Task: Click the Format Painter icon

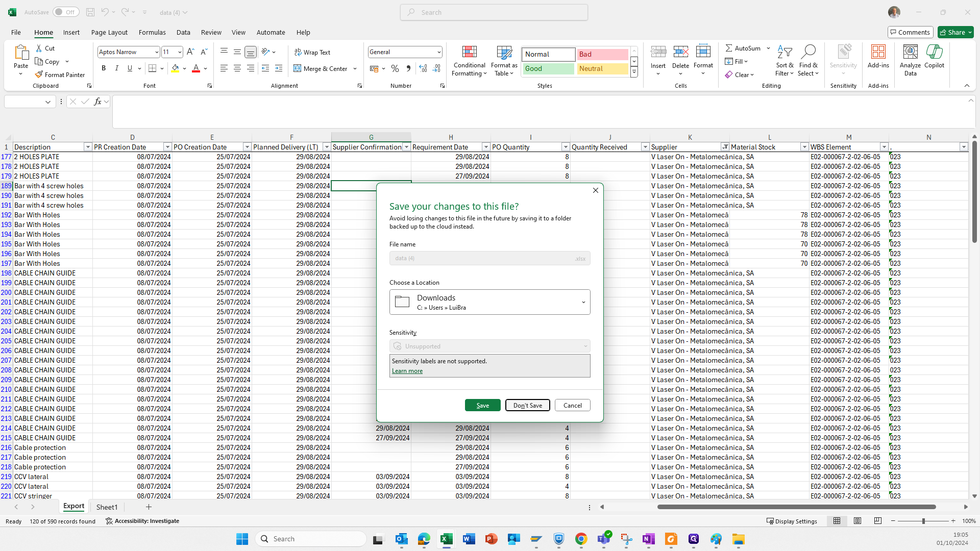Action: point(39,74)
